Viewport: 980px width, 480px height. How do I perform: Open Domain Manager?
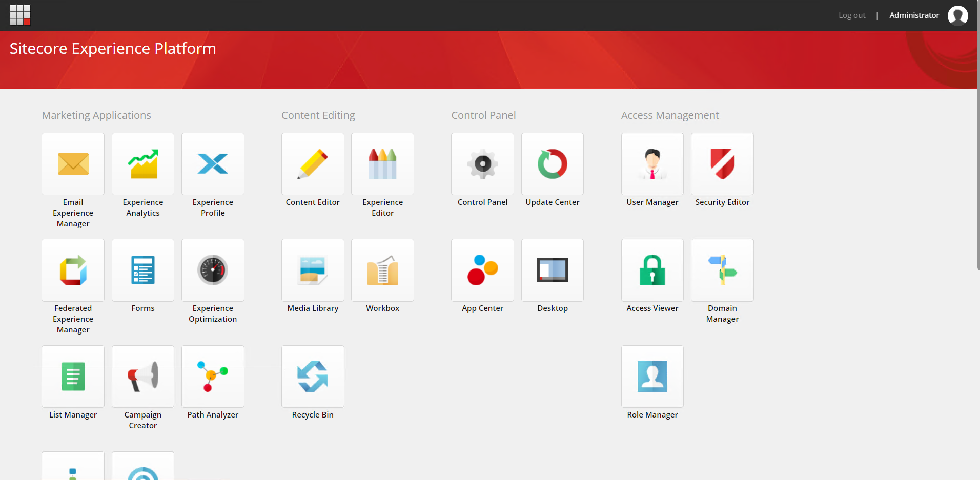pyautogui.click(x=722, y=270)
